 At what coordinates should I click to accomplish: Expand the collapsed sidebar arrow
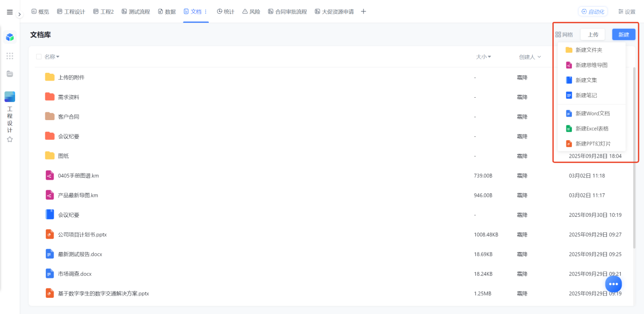tap(20, 15)
